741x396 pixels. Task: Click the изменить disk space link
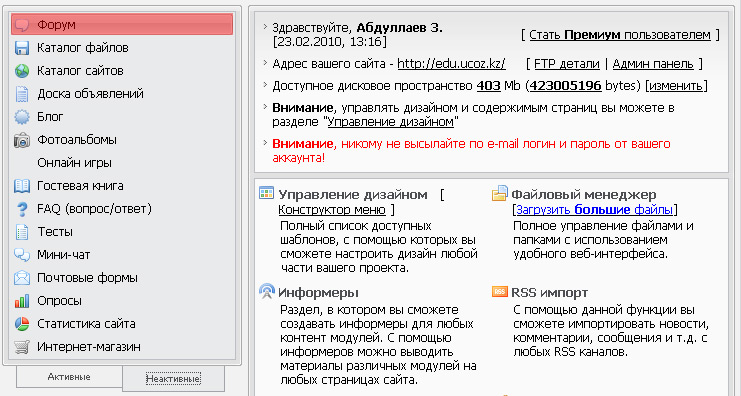(677, 86)
